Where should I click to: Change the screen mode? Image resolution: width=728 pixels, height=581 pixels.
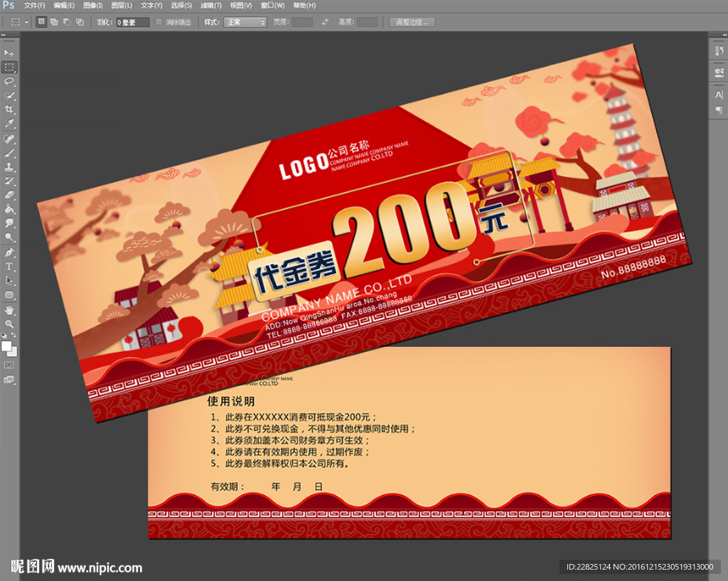[9, 380]
